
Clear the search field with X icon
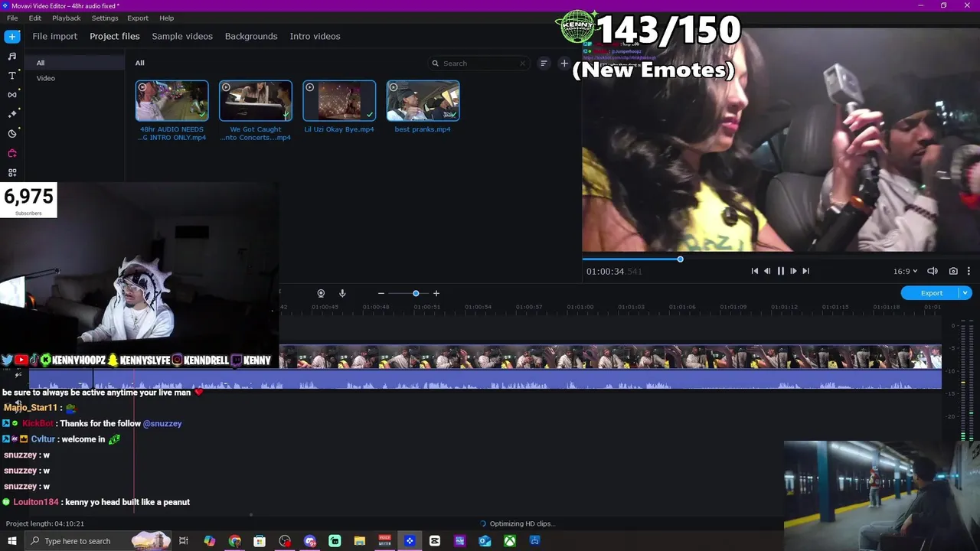523,64
